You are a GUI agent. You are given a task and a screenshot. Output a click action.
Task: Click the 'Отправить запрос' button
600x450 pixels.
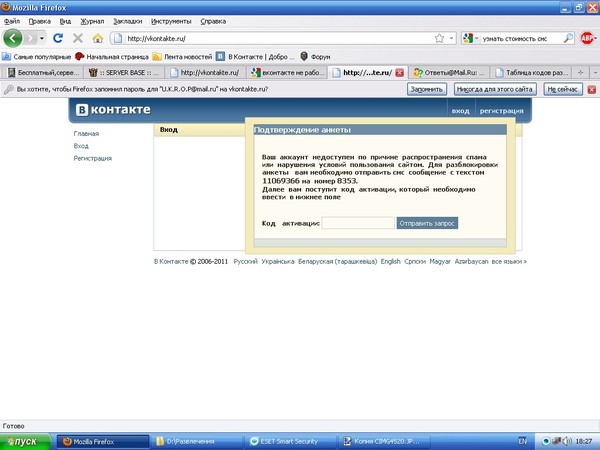coord(427,223)
